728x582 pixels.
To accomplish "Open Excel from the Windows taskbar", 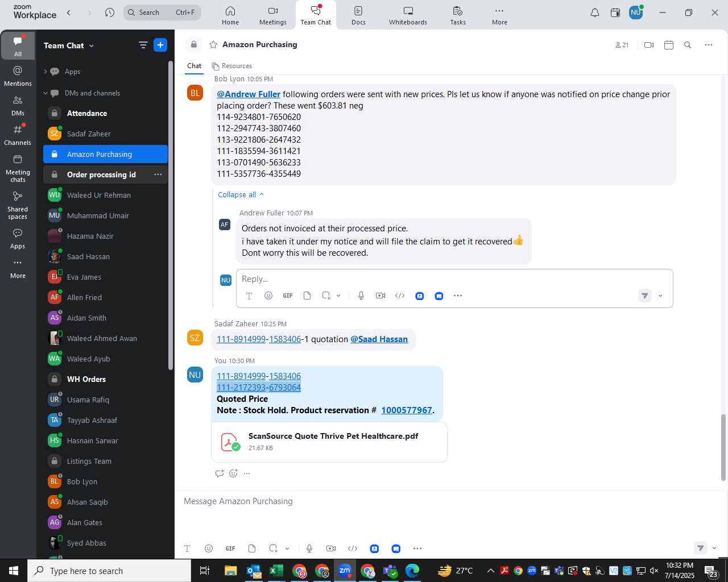I will click(x=276, y=571).
